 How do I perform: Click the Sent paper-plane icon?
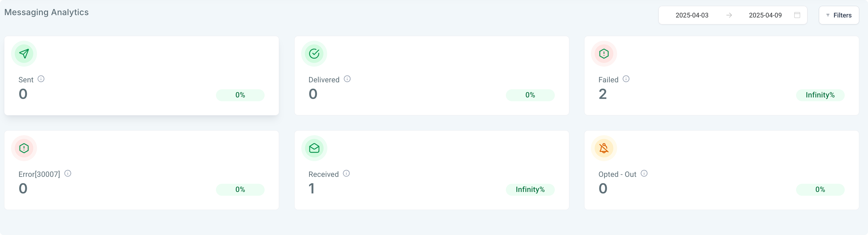24,54
